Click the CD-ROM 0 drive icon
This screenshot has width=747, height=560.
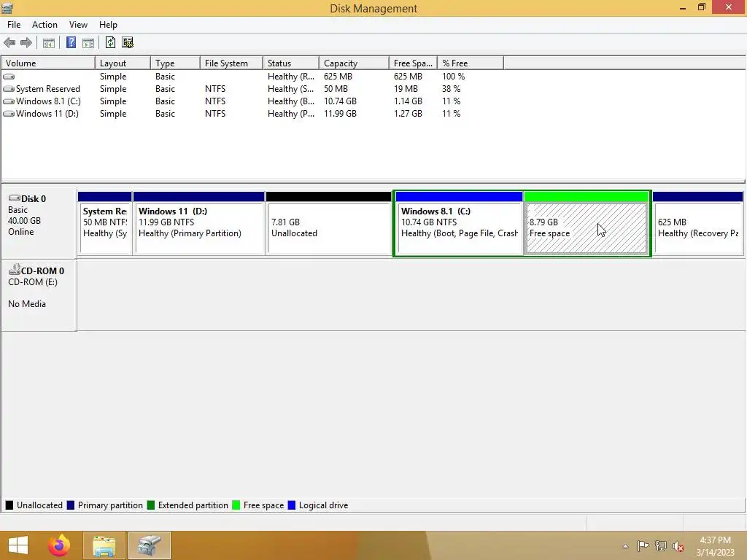coord(15,270)
